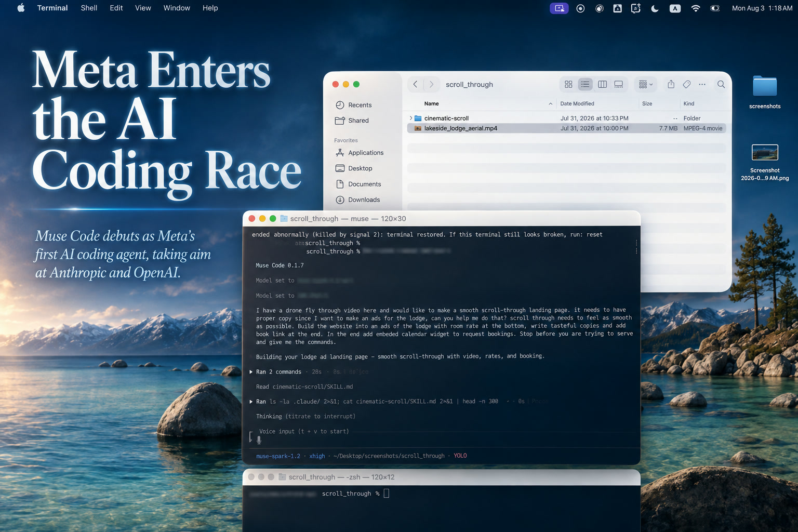Click the Finder edit tags icon
Screen dimensions: 798x532
click(687, 84)
